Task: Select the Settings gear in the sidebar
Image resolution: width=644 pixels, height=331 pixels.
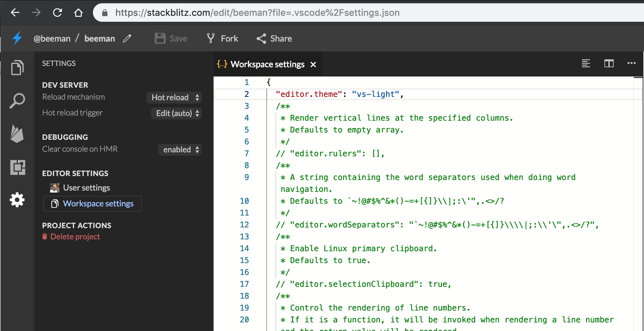Action: tap(17, 200)
